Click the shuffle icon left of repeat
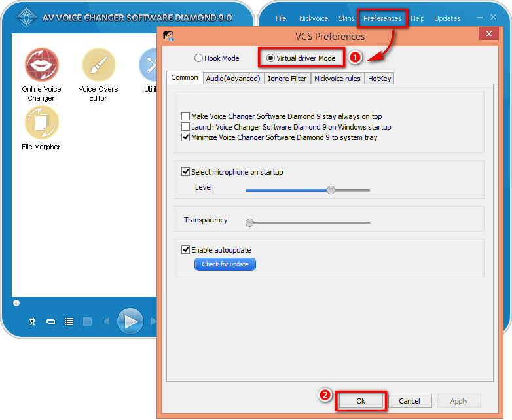This screenshot has height=420, width=512. point(32,322)
